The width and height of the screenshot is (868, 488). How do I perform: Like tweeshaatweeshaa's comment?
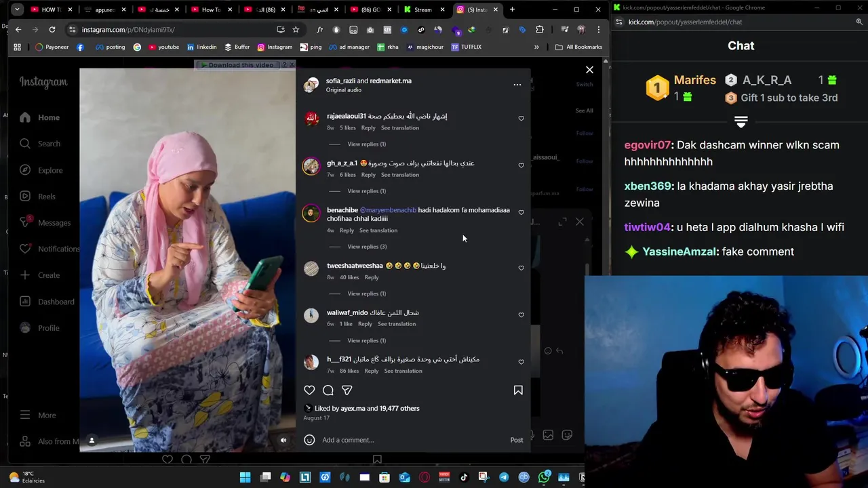(x=521, y=268)
